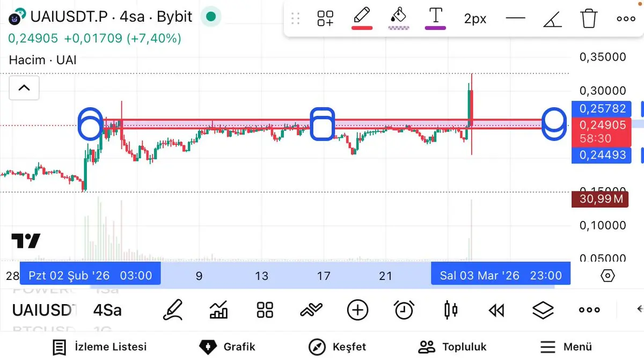Open object tree layers icon
The width and height of the screenshot is (644, 362).
543,309
